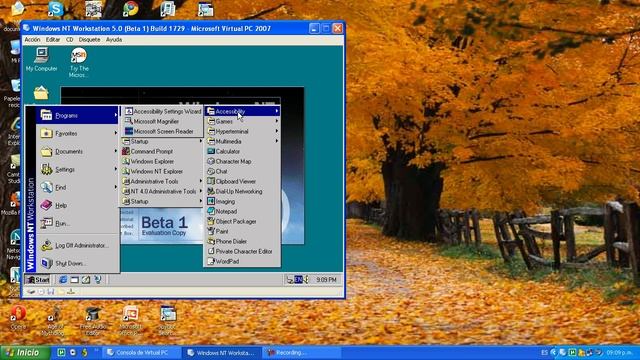
Task: Open the Disquete menu
Action: coord(89,40)
